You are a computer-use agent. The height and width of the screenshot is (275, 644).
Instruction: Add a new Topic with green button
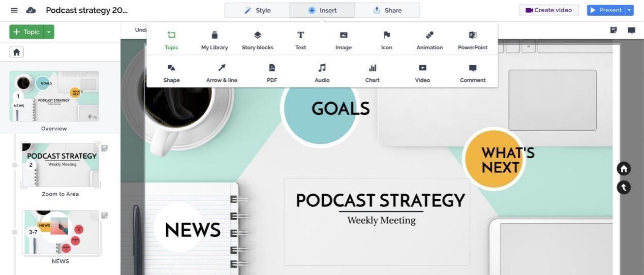(x=26, y=32)
